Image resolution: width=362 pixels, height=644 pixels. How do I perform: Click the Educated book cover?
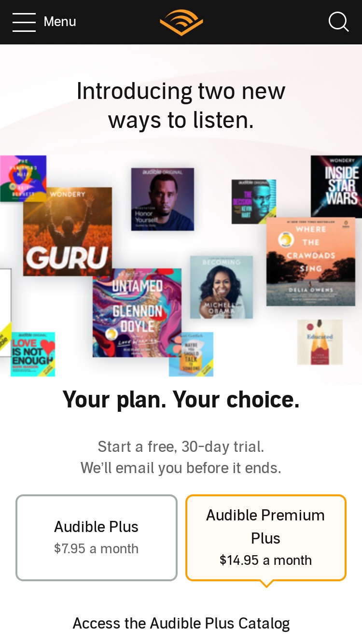(320, 342)
